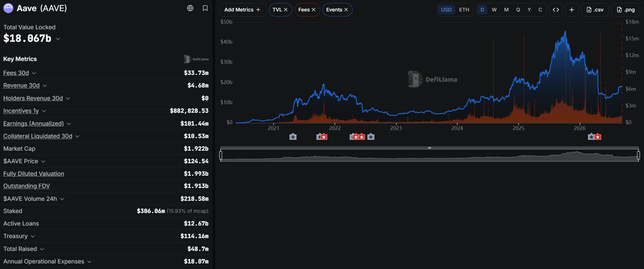Select the cumulative (C) chart option
Screen dimensions: 644x269
(540, 10)
